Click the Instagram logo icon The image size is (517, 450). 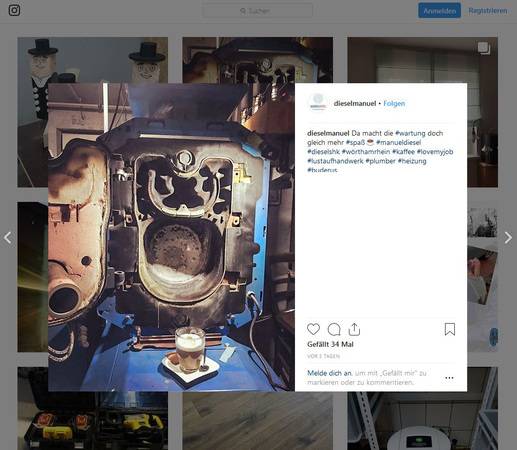(14, 10)
